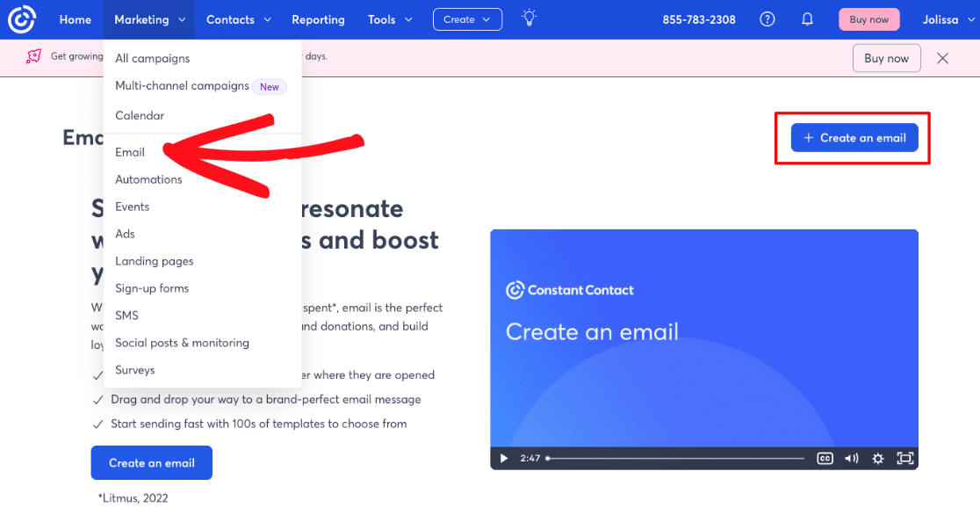Open the notifications bell

807,18
